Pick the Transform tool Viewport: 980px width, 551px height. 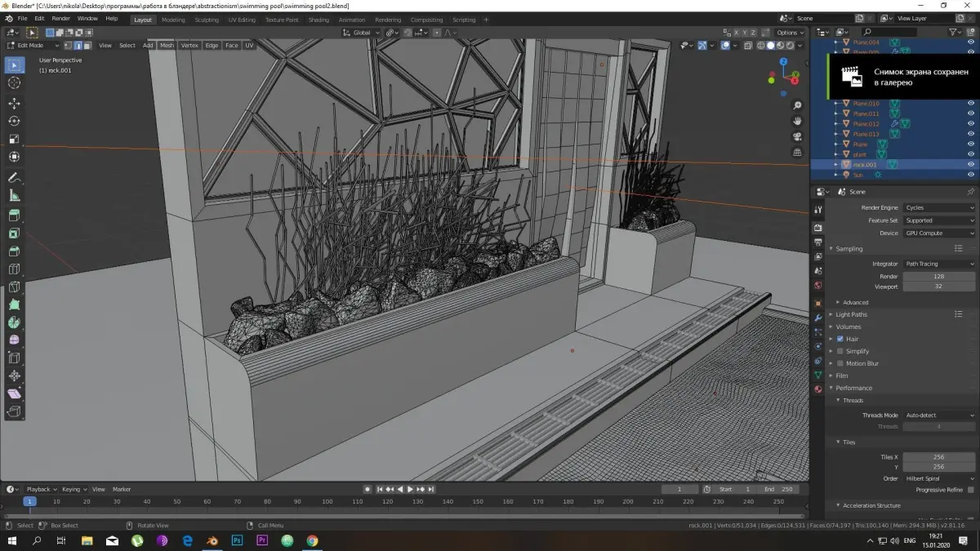(x=14, y=157)
